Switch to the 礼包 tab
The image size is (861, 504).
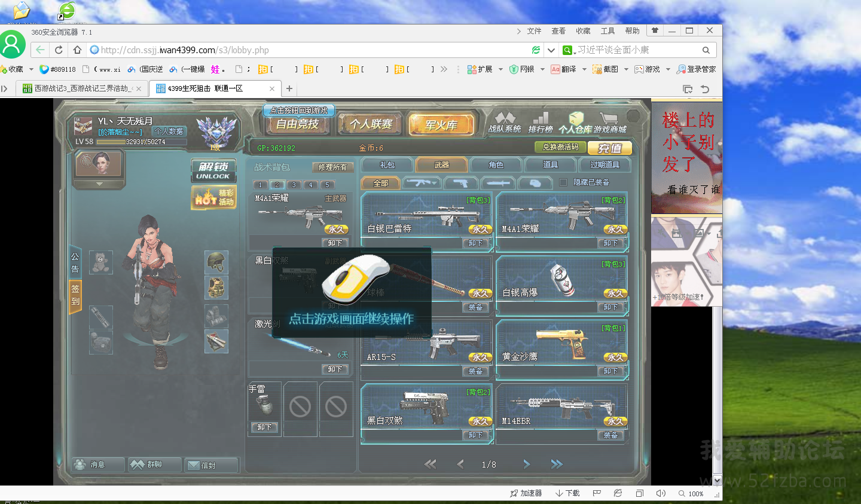[387, 165]
